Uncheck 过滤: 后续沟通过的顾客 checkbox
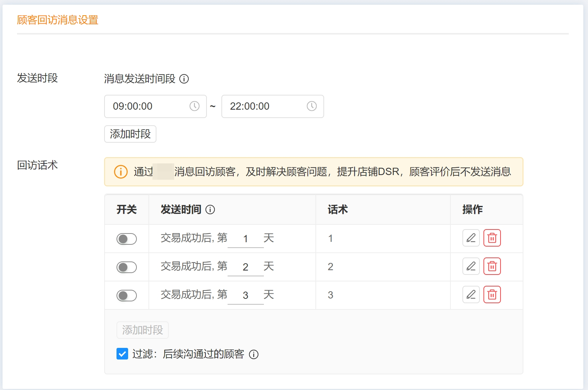Screen dimensions: 588x390 pos(122,354)
